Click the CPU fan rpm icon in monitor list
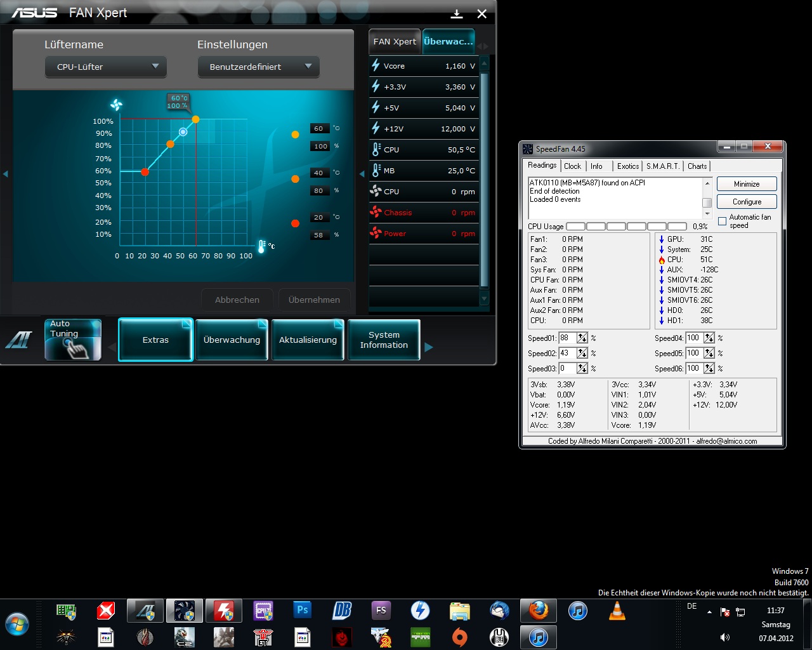This screenshot has width=812, height=650. pos(376,191)
